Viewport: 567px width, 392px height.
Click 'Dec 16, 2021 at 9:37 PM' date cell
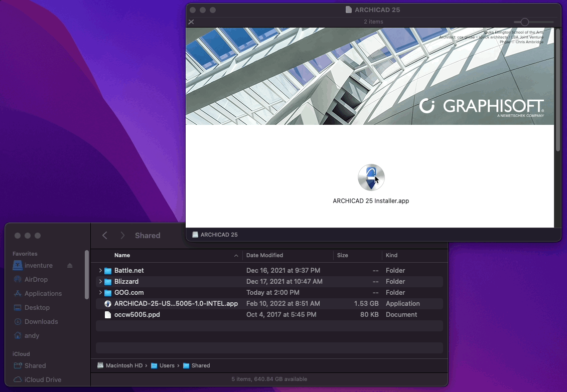[x=283, y=270]
